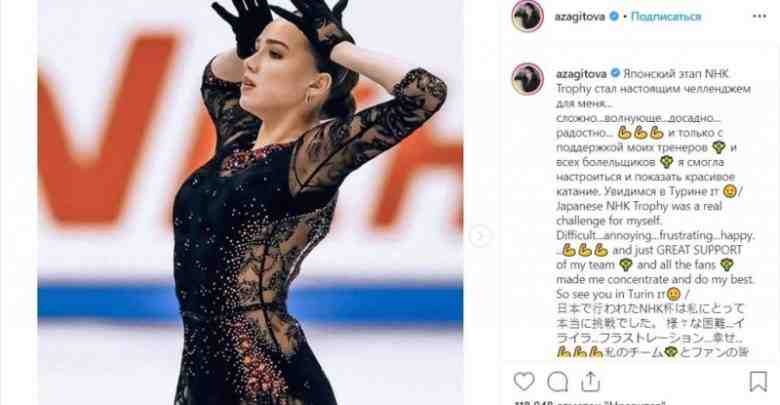Image resolution: width=780 pixels, height=405 pixels.
Task: Go to the next photo with the carousel arrow
Action: click(x=480, y=236)
